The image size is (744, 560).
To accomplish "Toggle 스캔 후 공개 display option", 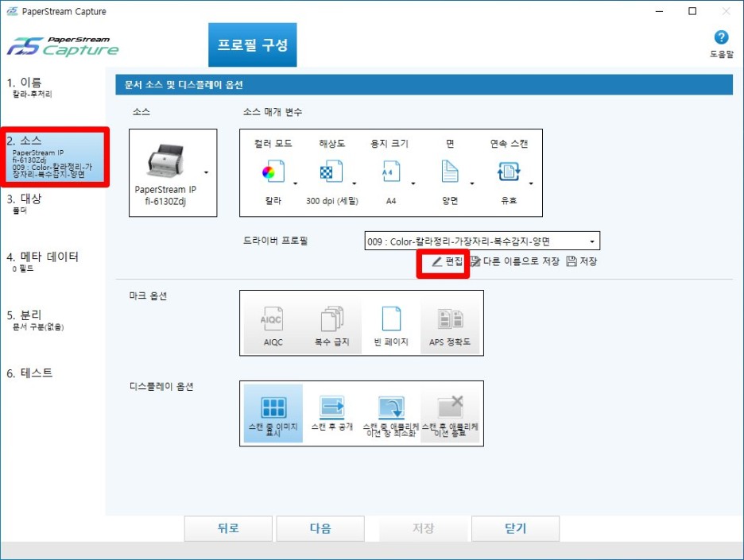I will pos(331,414).
